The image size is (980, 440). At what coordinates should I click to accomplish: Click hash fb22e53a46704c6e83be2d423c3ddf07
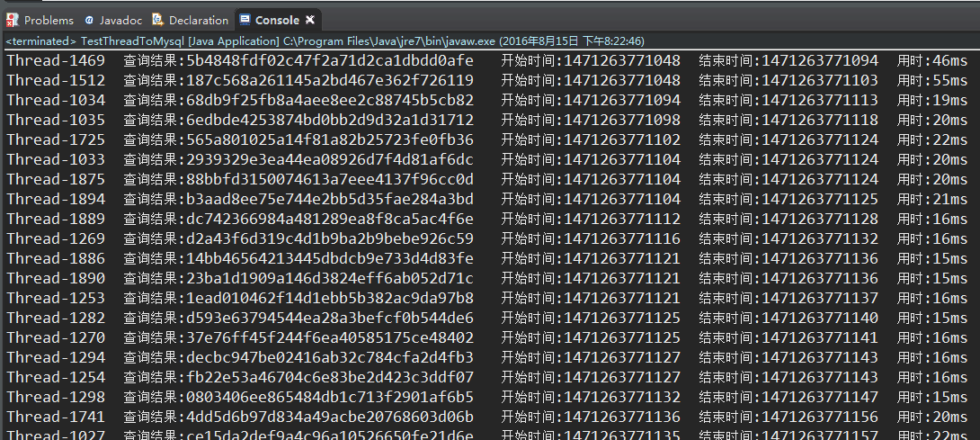click(330, 377)
